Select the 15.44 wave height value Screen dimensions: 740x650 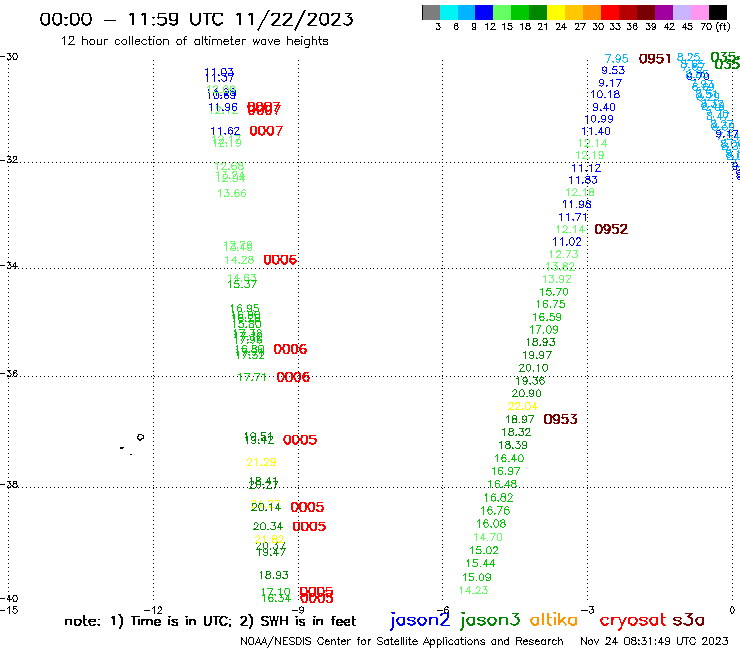(480, 563)
